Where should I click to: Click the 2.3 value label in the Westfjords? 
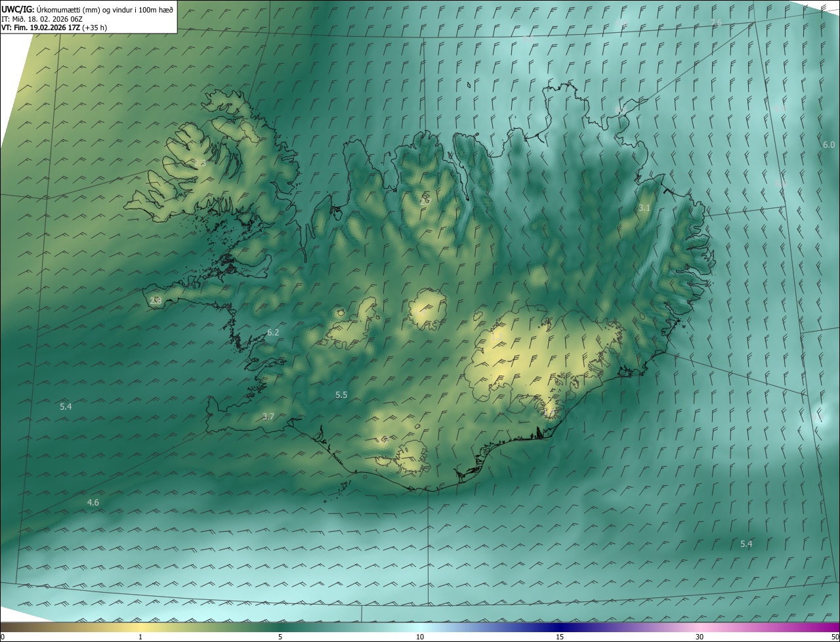click(x=199, y=163)
